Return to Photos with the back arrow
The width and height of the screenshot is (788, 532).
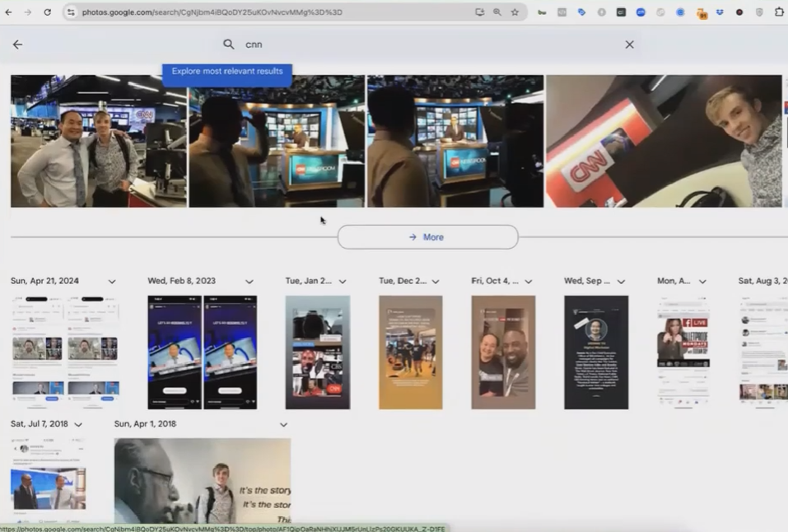tap(17, 44)
